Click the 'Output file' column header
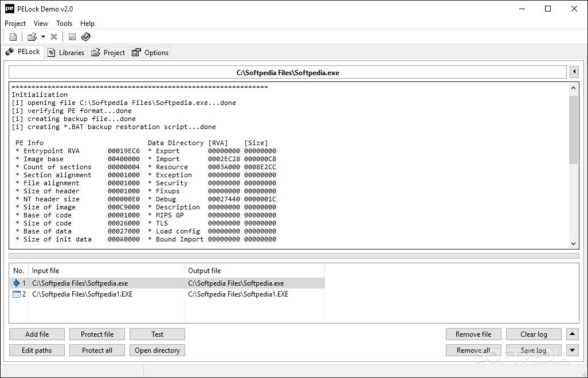 click(x=254, y=271)
